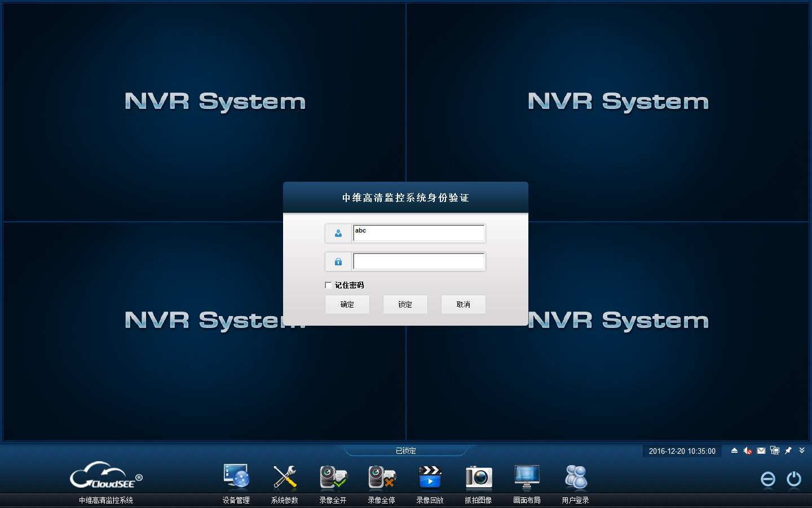812x508 pixels.
Task: Enable 记住密码 remember password
Action: coord(328,285)
